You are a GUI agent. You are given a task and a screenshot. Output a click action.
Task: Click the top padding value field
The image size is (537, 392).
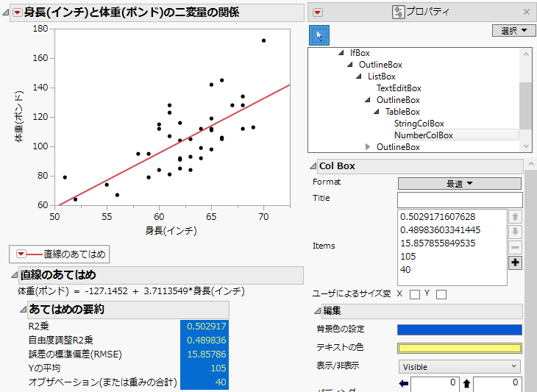[x=497, y=383]
